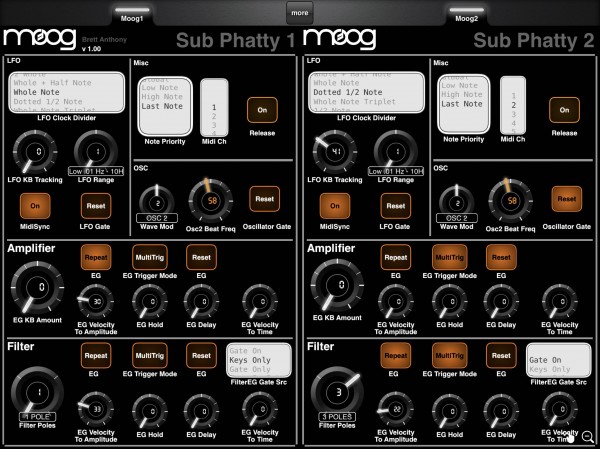The height and width of the screenshot is (449, 600).
Task: Click Filter EG Delay knob in Sub Phatty 2
Action: [502, 411]
